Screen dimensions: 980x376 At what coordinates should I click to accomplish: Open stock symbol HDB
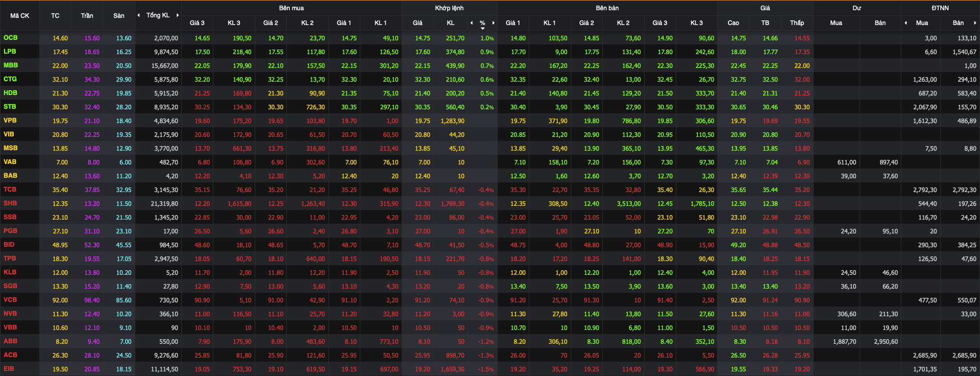click(10, 93)
